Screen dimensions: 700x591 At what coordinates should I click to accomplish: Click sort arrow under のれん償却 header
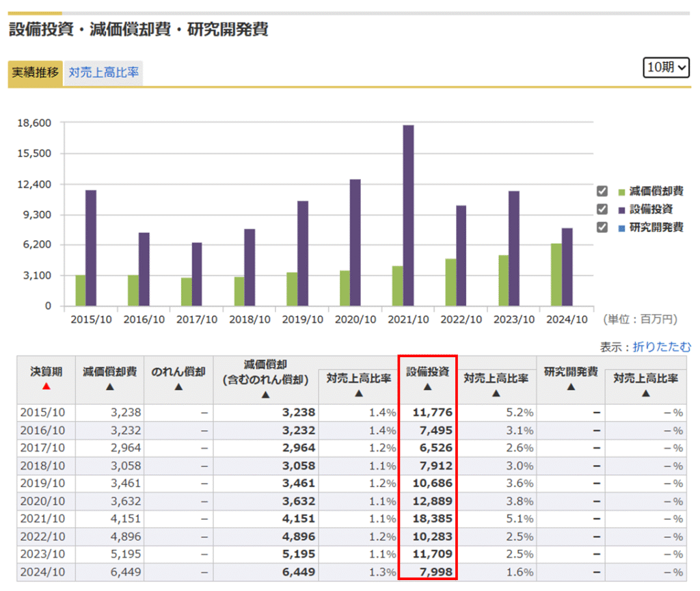(178, 386)
